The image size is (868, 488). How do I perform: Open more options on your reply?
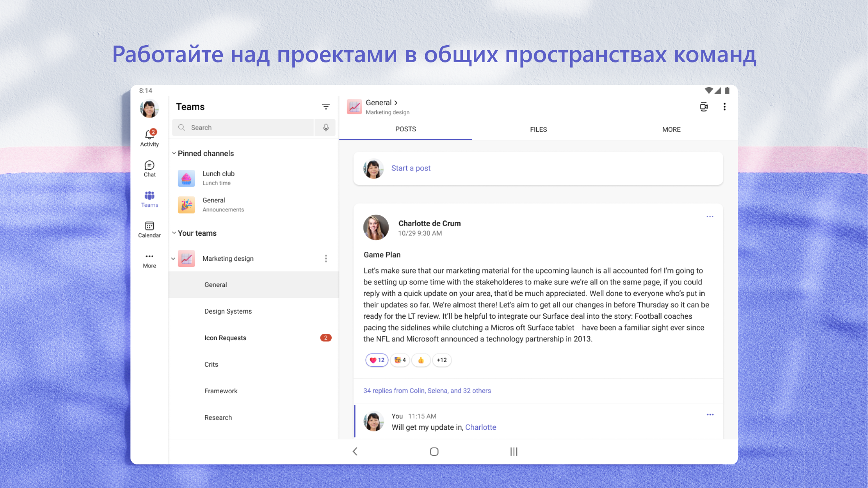(710, 415)
